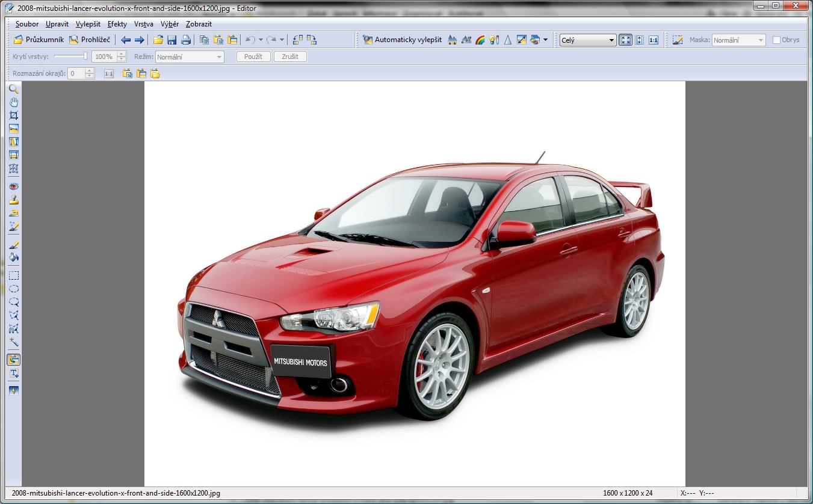Viewport: 813px width, 504px height.
Task: Pick the red-eye removal tool
Action: [x=13, y=186]
